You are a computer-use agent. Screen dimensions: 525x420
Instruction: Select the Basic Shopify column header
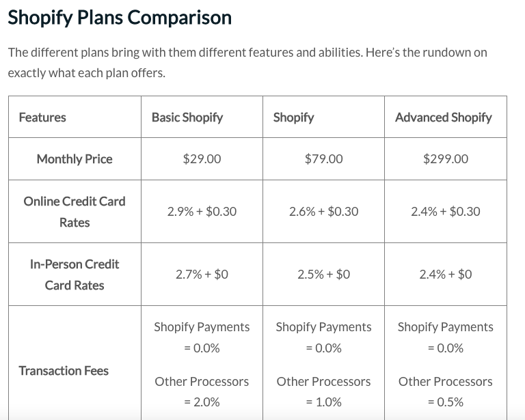tap(187, 117)
